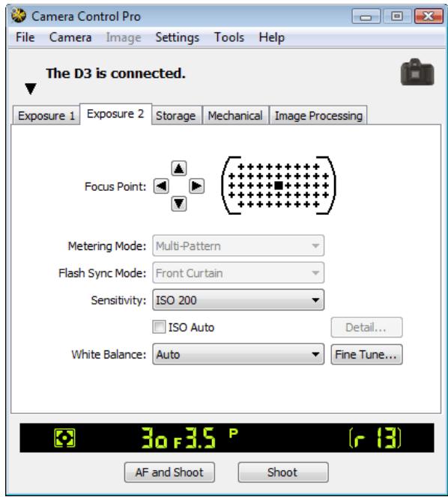Move focus point down with arrow button
This screenshot has height=497, width=448.
click(x=178, y=204)
